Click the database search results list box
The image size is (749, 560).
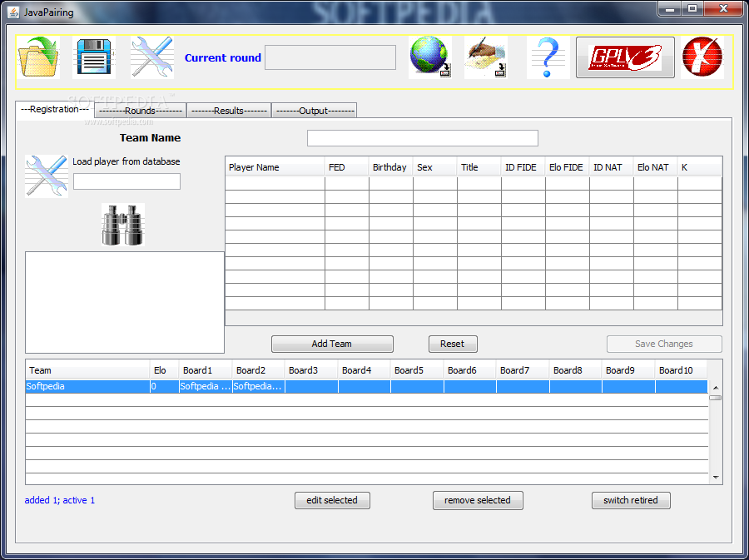[x=125, y=302]
